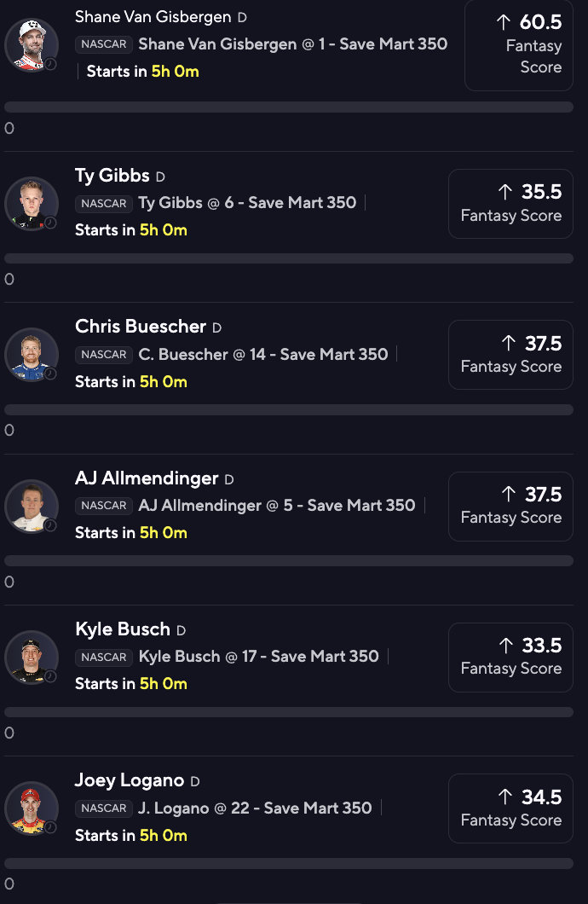This screenshot has width=588, height=904.
Task: Pick AJ Allmendinger's 37.5 Fantasy Score
Action: pos(510,506)
